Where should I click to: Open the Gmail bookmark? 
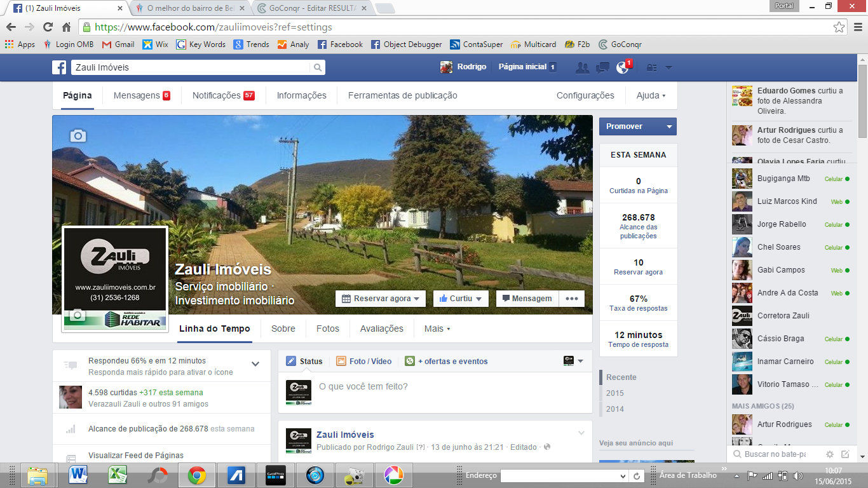tap(118, 44)
